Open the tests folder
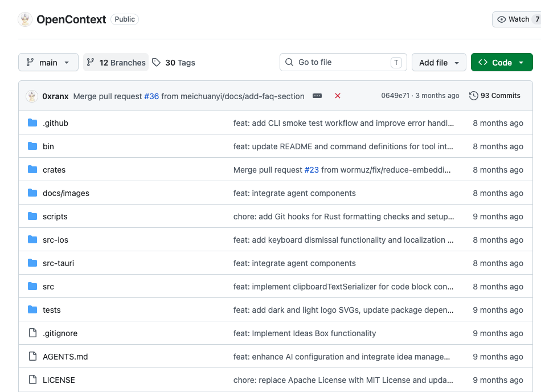 [x=52, y=310]
